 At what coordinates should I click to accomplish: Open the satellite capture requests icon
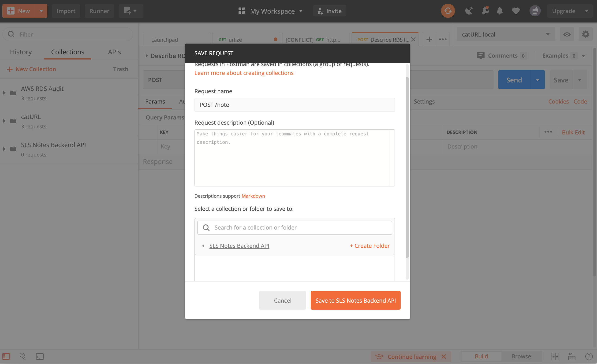pyautogui.click(x=469, y=11)
